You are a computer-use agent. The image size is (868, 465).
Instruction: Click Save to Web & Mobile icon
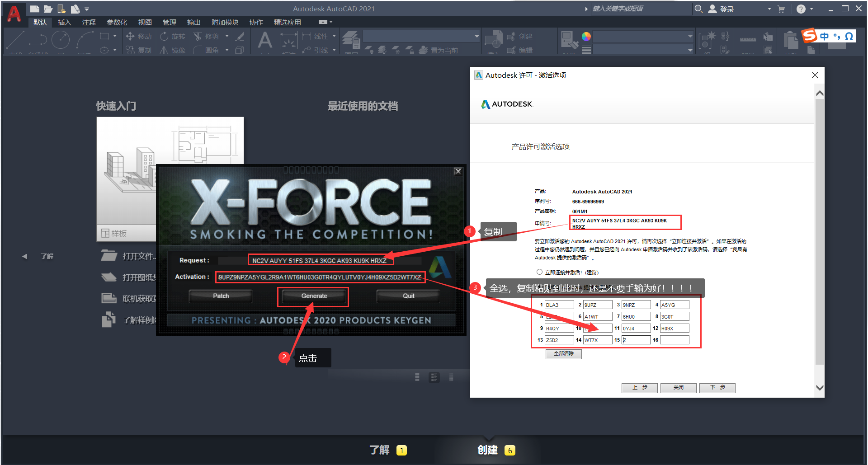(75, 9)
